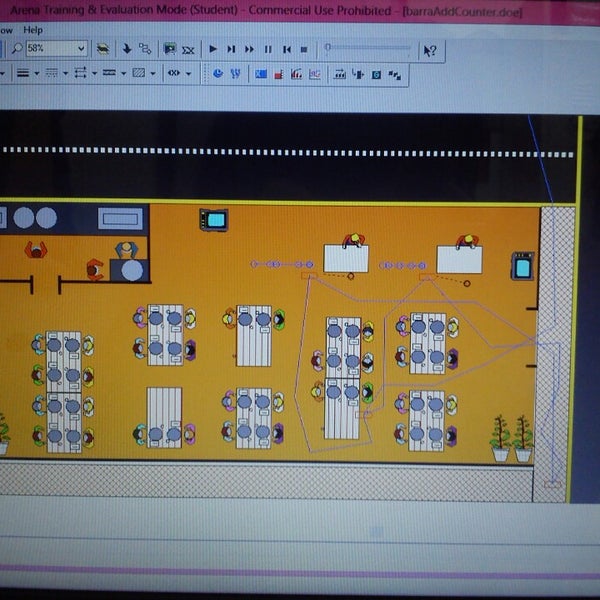Image resolution: width=600 pixels, height=600 pixels.
Task: Insert a Resource animation object
Action: 358,74
